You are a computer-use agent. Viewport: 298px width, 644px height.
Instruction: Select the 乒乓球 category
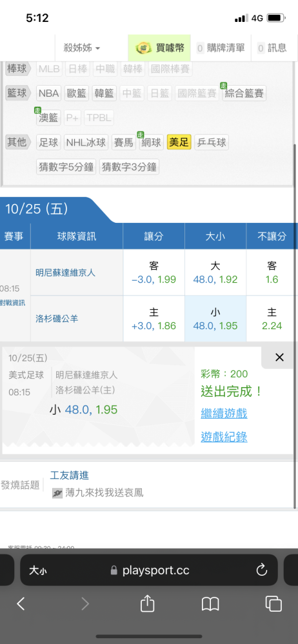[x=211, y=142]
